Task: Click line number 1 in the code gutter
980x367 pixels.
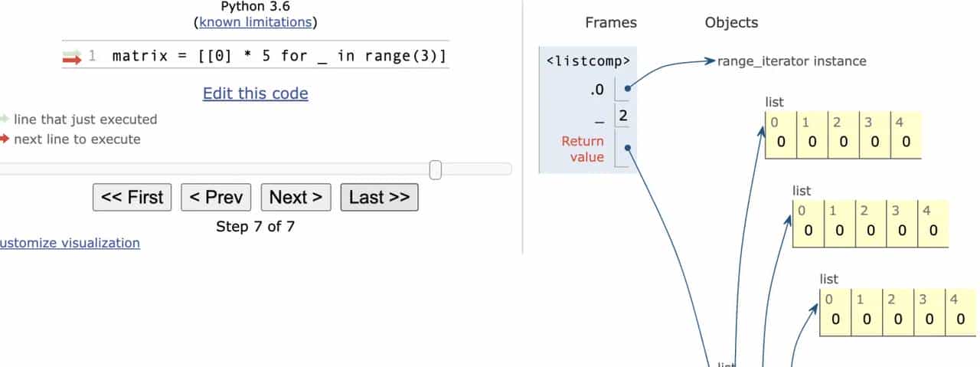Action: pos(92,56)
